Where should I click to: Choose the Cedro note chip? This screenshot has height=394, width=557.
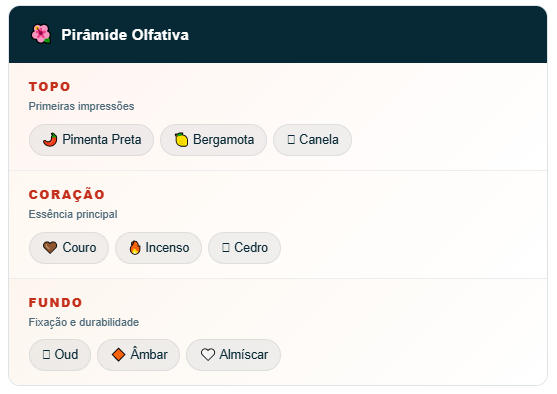[x=244, y=248]
